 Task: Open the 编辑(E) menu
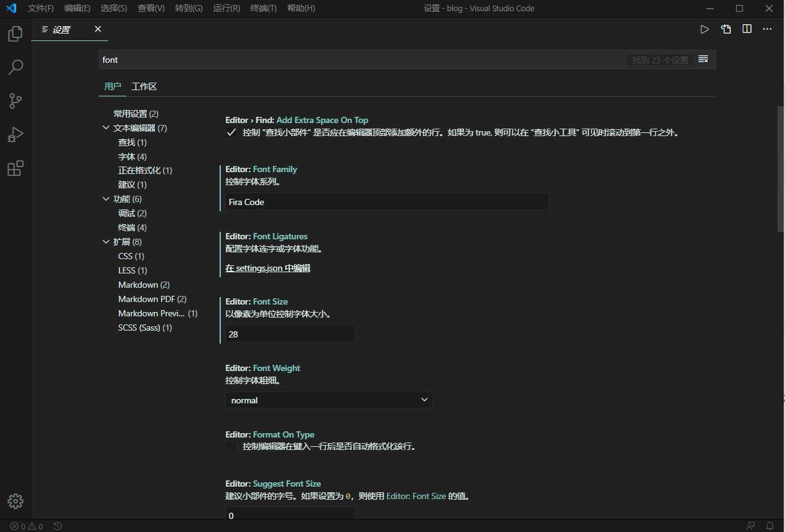77,9
